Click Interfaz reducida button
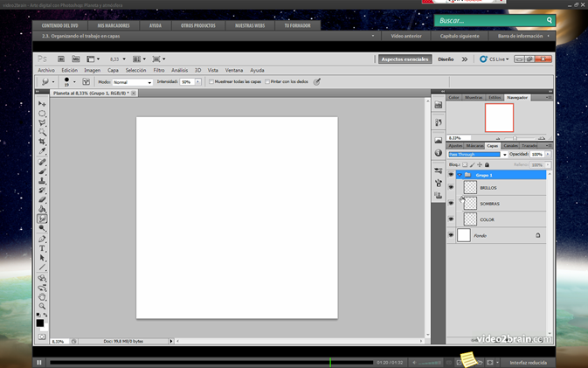Image resolution: width=588 pixels, height=368 pixels. pyautogui.click(x=528, y=363)
